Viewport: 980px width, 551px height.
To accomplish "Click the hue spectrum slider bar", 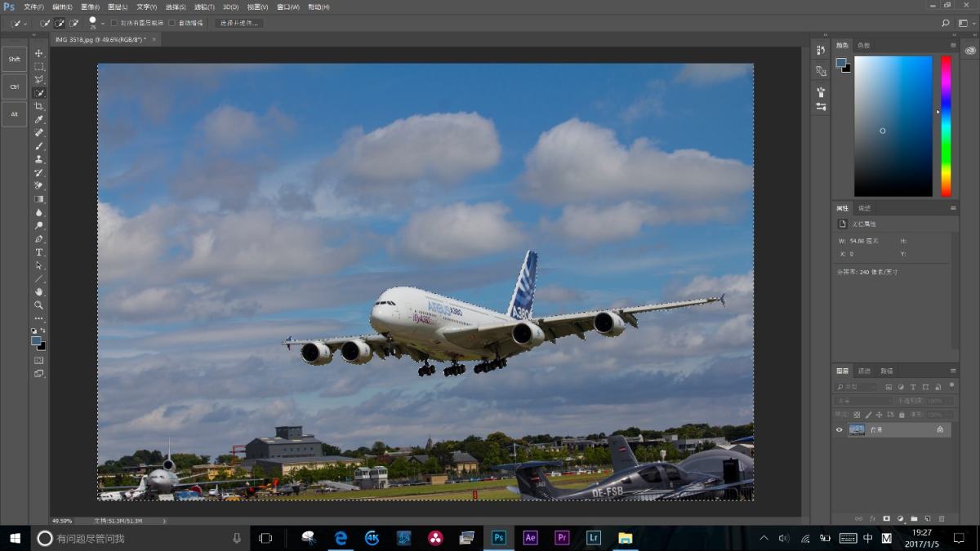I will tap(946, 126).
